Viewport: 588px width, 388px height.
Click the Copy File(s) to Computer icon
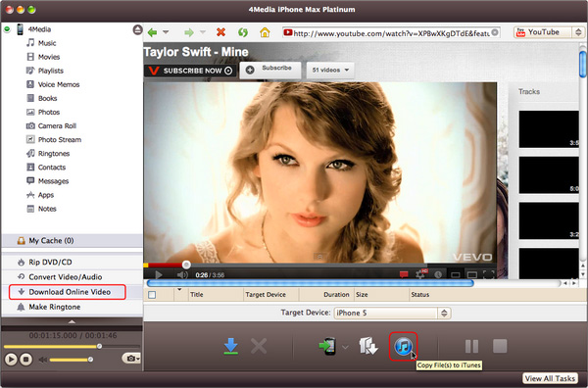tap(368, 346)
